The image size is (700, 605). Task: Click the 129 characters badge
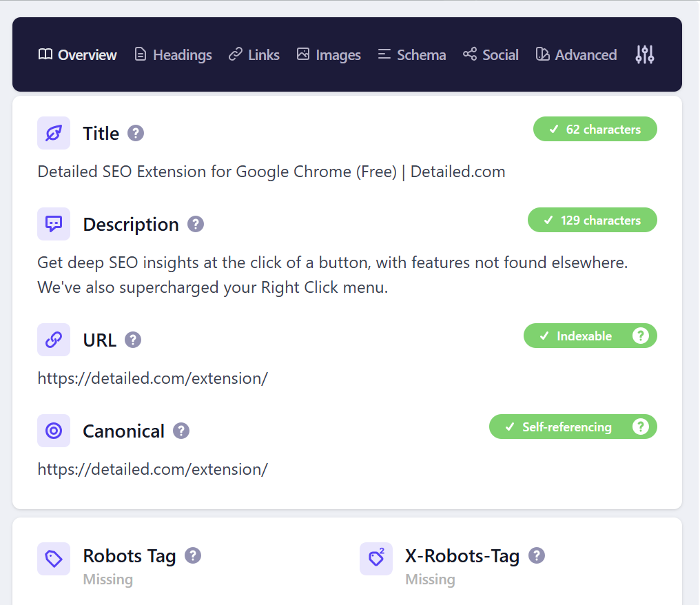point(593,220)
